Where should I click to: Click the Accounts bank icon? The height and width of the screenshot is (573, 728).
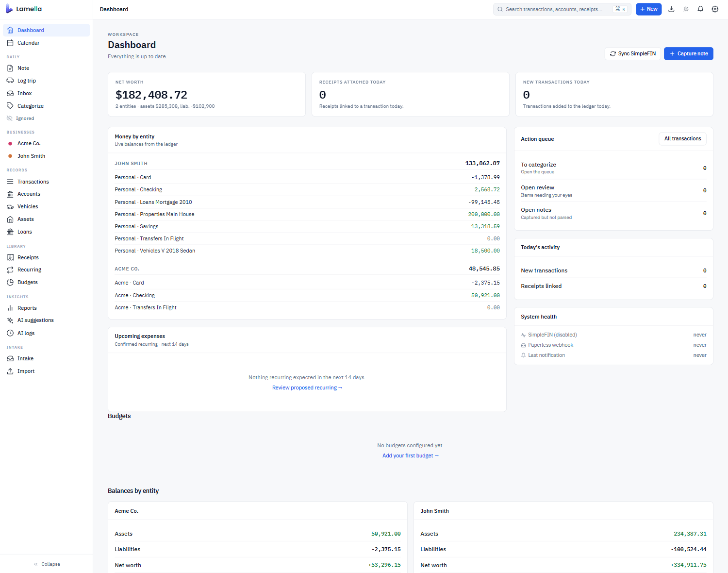click(x=10, y=194)
